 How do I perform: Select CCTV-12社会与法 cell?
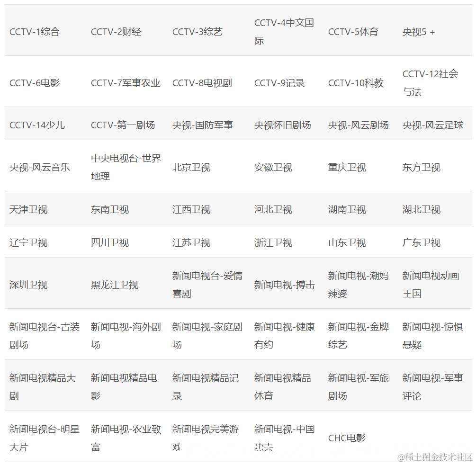tap(430, 83)
